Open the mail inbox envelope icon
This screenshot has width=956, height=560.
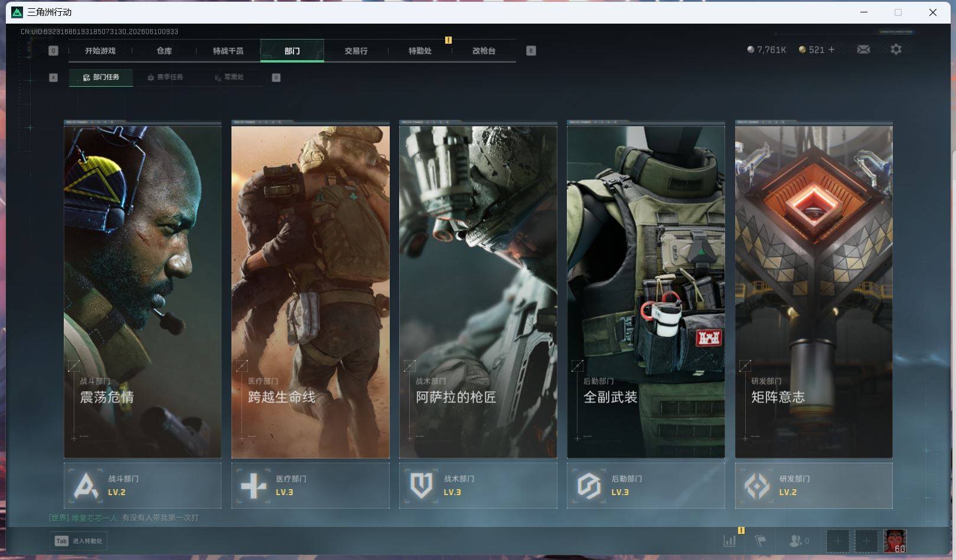click(863, 50)
